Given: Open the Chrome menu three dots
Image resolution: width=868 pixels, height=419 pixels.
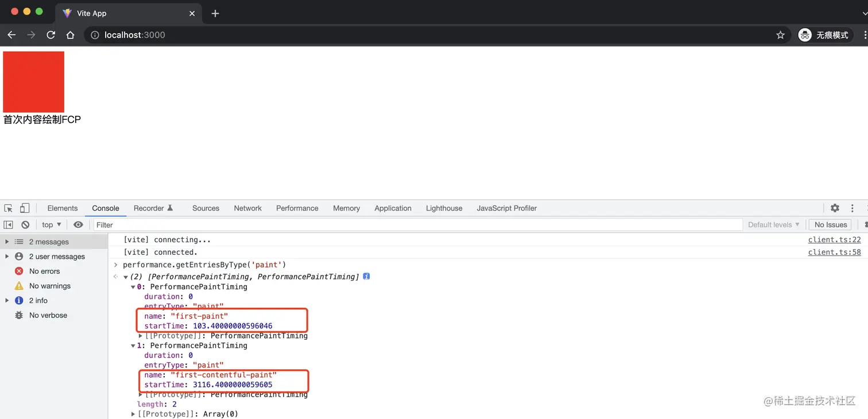Looking at the screenshot, I should [x=865, y=35].
